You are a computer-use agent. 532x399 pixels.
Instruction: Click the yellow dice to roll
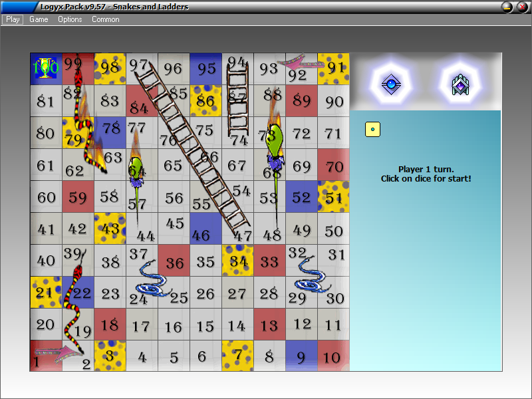(372, 129)
